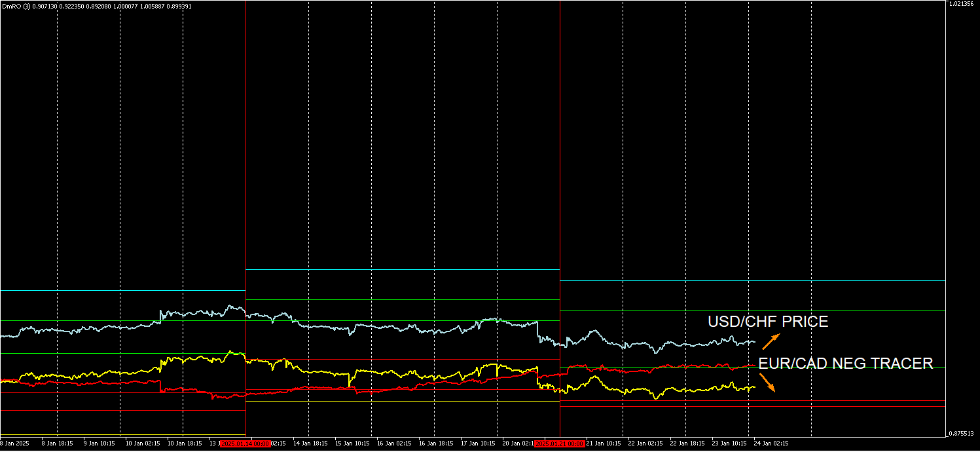Select the EUR/CAD NEG TRACER text label
This screenshot has width=980, height=452.
click(846, 364)
